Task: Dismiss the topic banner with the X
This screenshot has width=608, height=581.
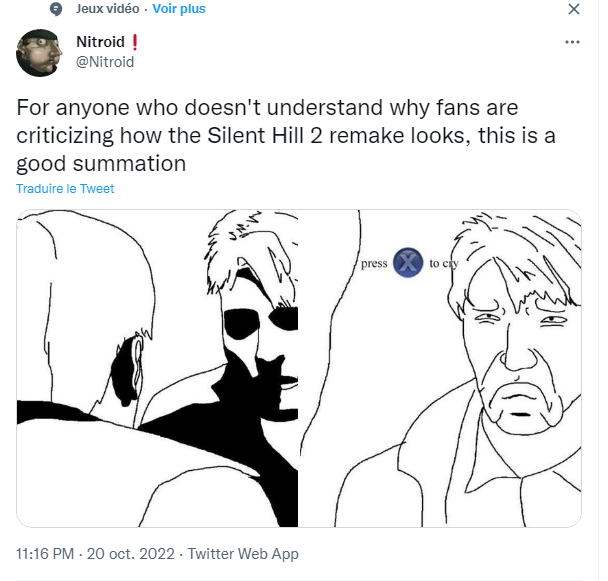Action: 573,10
